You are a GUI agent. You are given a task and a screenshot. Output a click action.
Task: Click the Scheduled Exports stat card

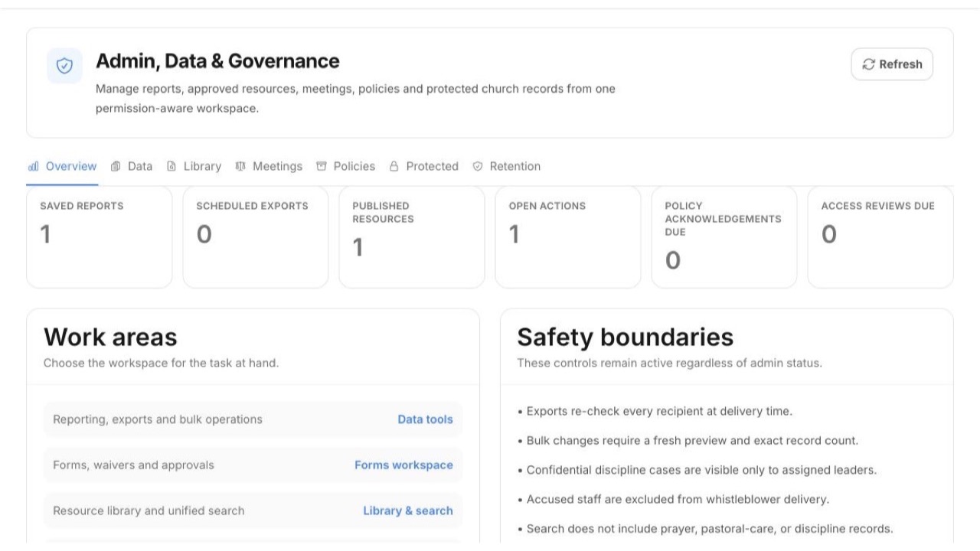pos(256,237)
